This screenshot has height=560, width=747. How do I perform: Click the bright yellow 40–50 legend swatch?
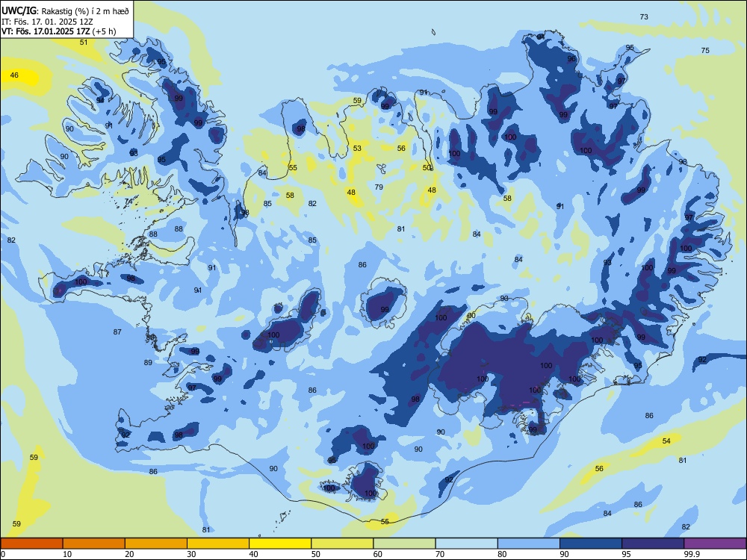pos(280,544)
